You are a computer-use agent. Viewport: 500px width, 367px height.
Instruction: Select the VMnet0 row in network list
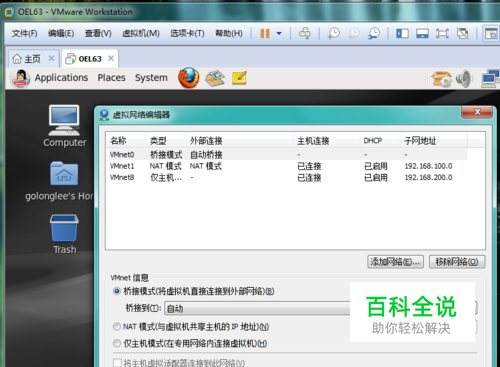click(x=288, y=154)
